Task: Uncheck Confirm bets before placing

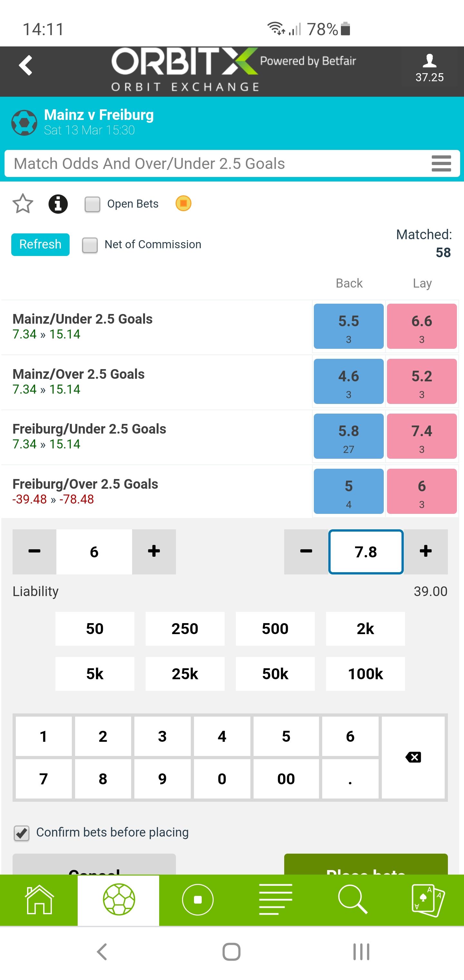Action: pyautogui.click(x=22, y=833)
